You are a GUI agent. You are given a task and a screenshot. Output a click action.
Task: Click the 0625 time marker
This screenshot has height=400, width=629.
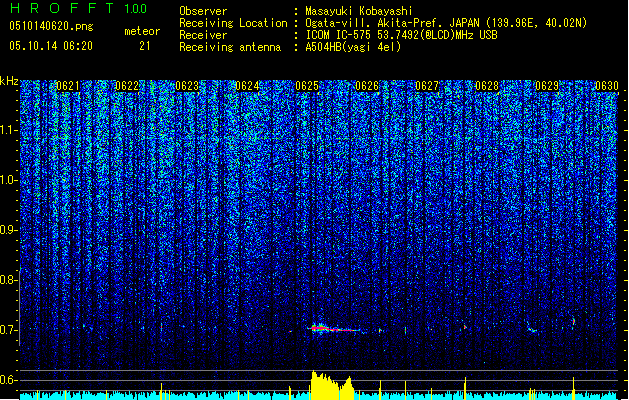pos(307,86)
